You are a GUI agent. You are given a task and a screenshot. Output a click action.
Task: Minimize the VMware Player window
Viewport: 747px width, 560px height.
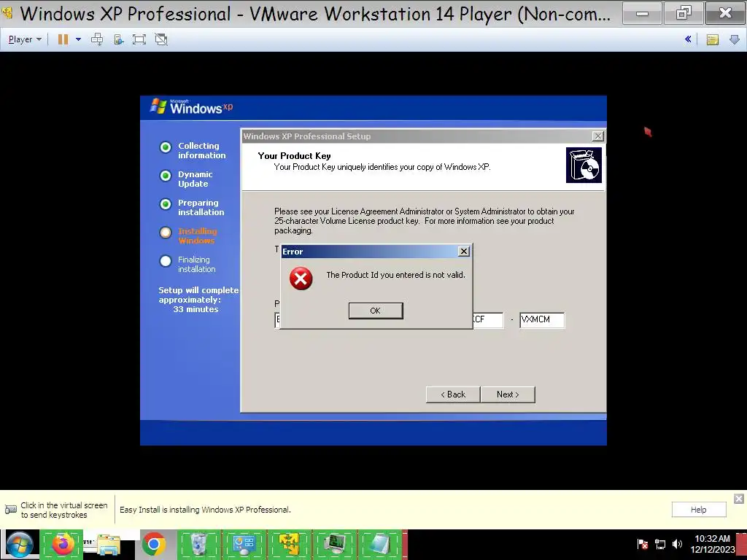point(642,13)
